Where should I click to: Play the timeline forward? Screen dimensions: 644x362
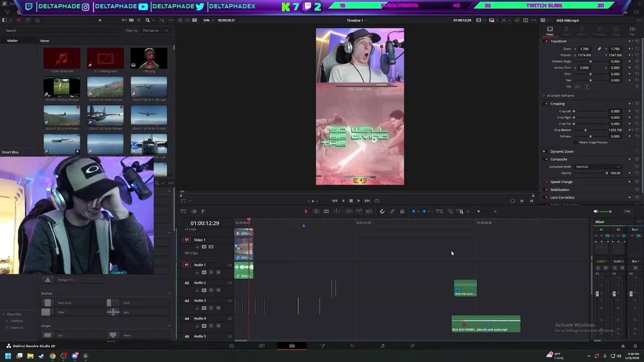click(358, 201)
